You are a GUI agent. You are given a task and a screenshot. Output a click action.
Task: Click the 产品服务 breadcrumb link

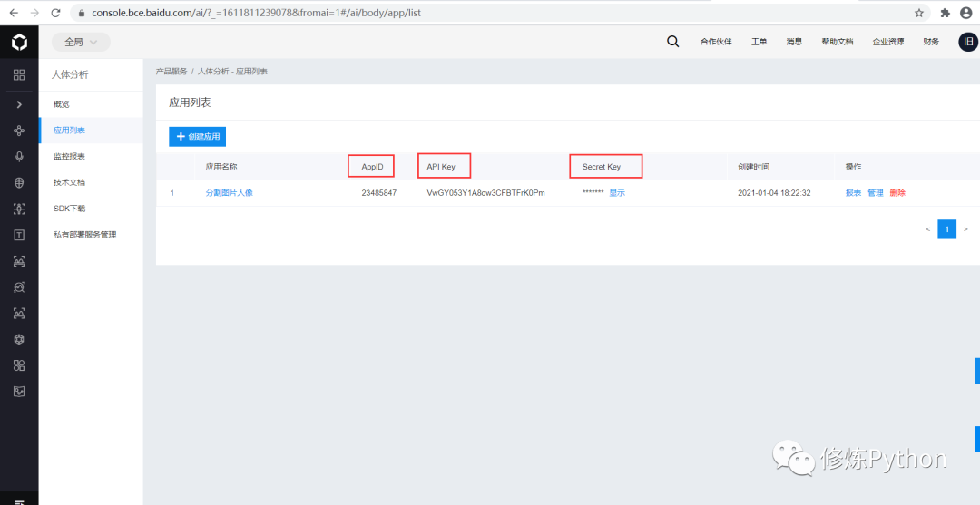pyautogui.click(x=171, y=72)
